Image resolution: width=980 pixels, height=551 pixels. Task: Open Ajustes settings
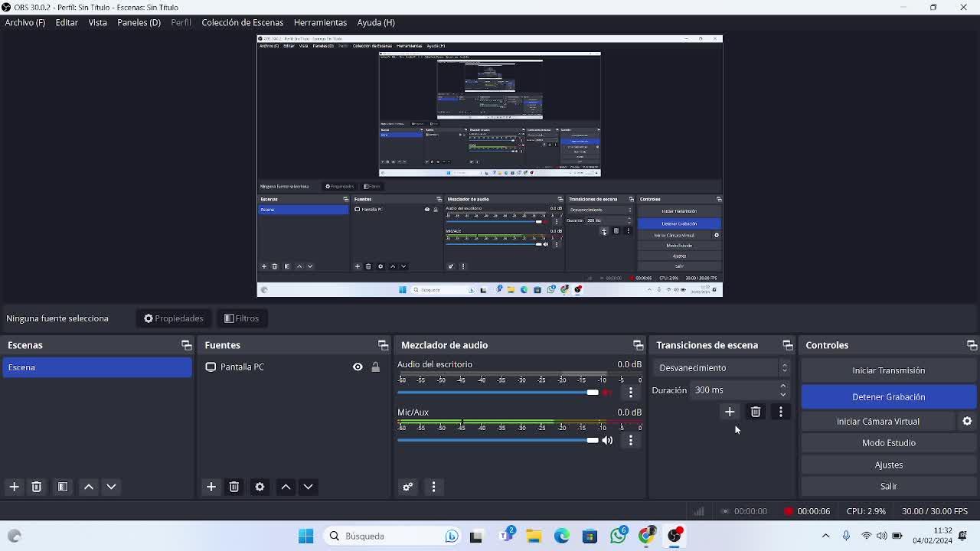pos(888,465)
